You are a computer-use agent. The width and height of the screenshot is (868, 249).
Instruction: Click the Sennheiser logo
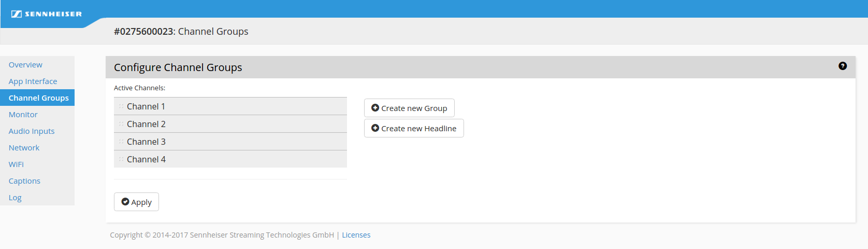[47, 14]
